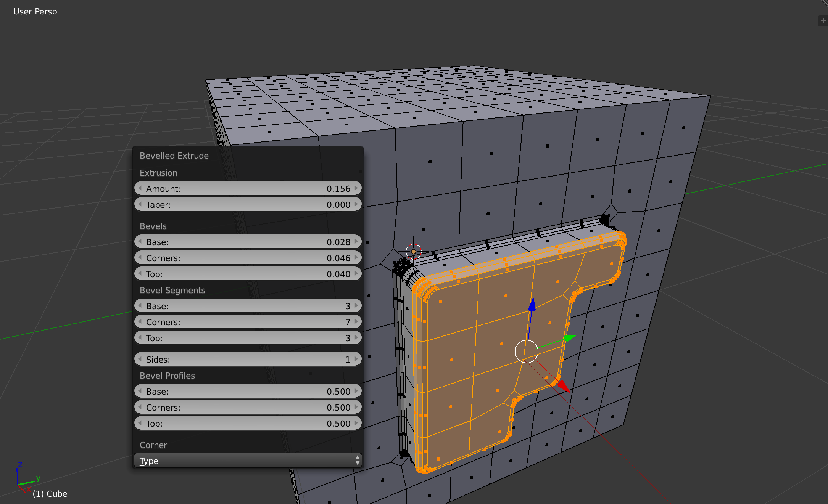Decrease Taper value with the left arrow
The height and width of the screenshot is (504, 828).
pos(140,204)
